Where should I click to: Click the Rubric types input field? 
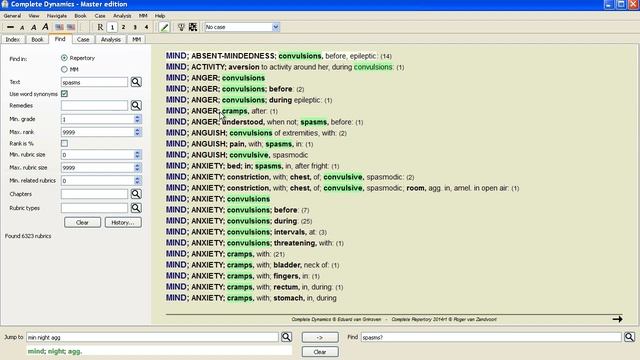coord(94,208)
